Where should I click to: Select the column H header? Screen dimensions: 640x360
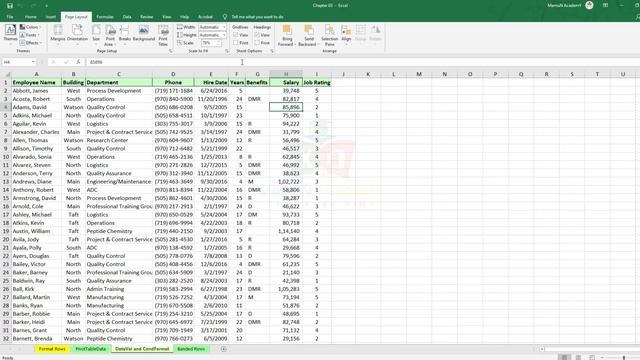pos(286,74)
